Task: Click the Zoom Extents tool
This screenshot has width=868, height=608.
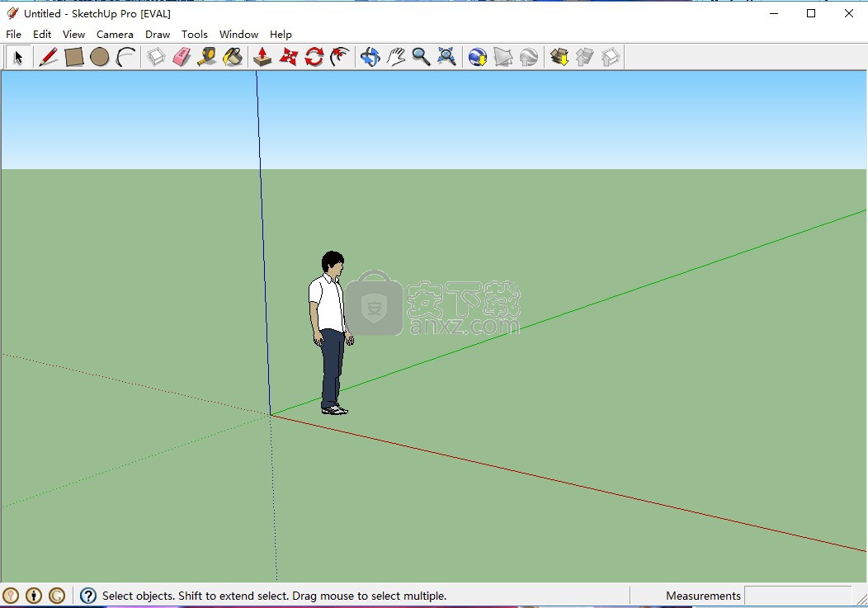Action: (x=446, y=57)
